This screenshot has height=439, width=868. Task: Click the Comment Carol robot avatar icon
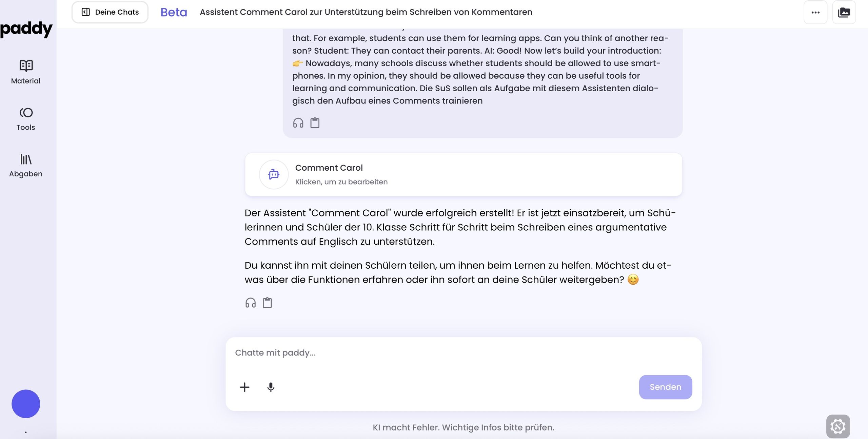point(274,174)
